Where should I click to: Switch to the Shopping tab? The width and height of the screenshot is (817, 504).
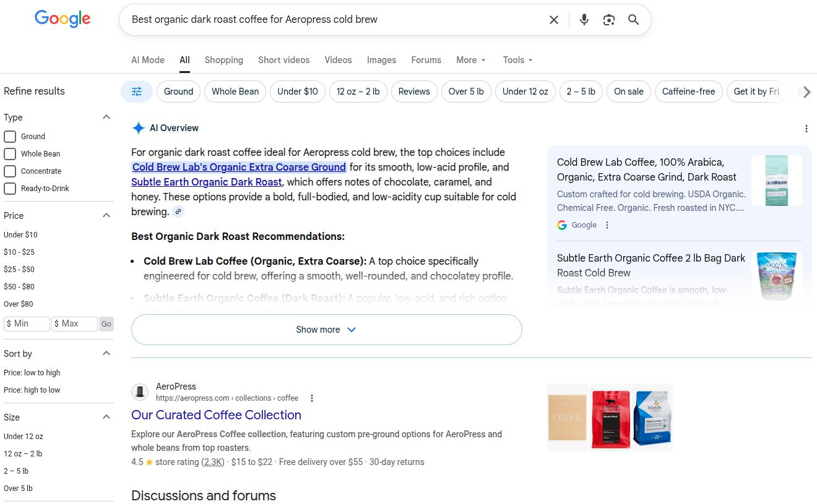[223, 60]
